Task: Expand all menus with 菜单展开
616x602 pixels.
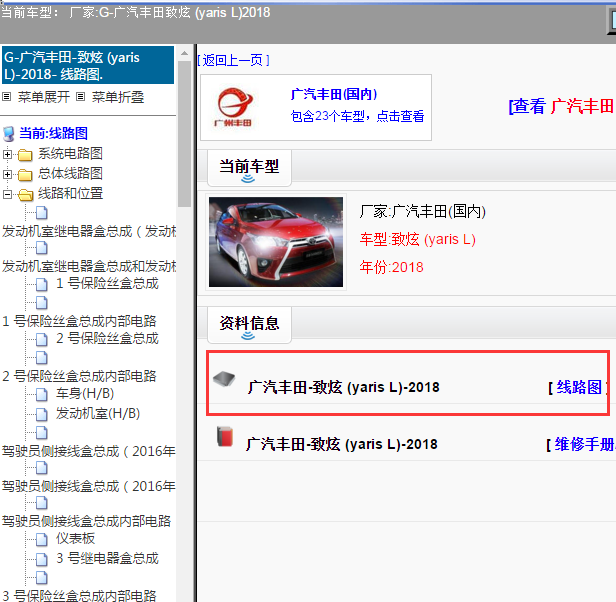Action: point(44,97)
